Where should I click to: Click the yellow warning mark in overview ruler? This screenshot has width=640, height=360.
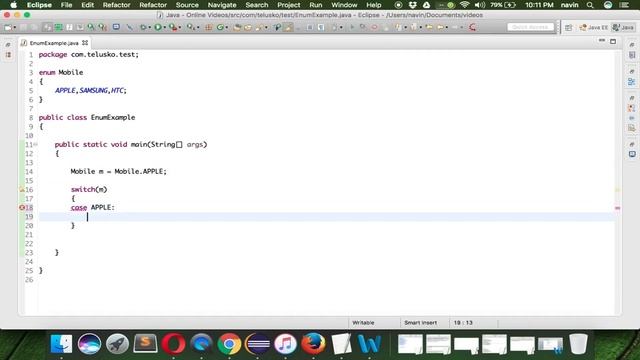(x=618, y=190)
